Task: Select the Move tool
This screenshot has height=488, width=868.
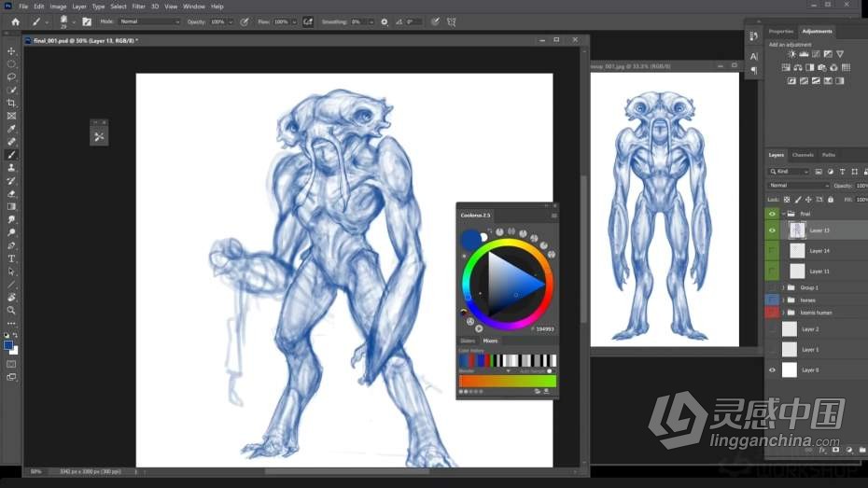Action: coord(11,51)
